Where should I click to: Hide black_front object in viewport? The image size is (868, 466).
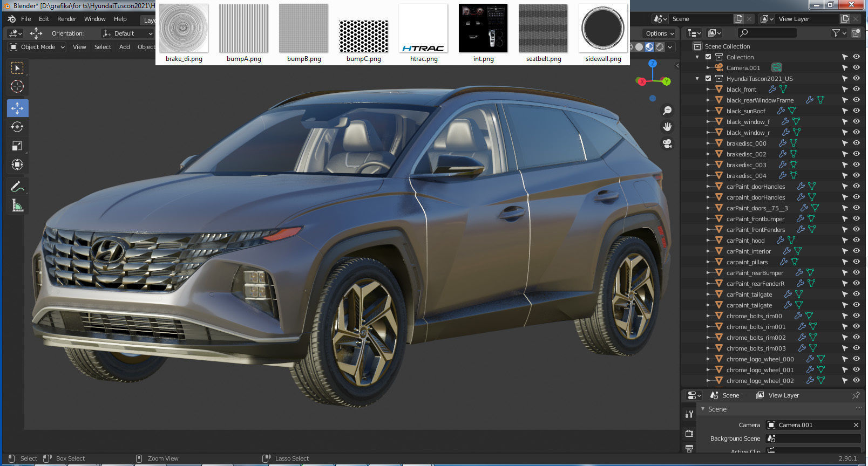[x=857, y=90]
